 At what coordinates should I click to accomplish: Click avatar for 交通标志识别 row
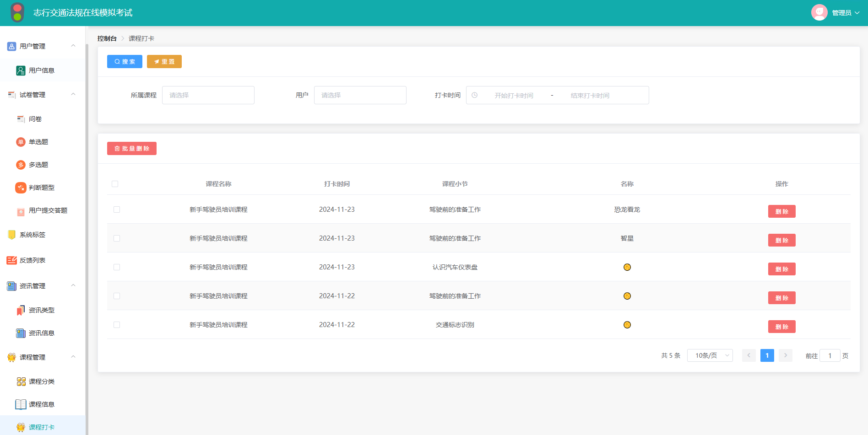627,325
